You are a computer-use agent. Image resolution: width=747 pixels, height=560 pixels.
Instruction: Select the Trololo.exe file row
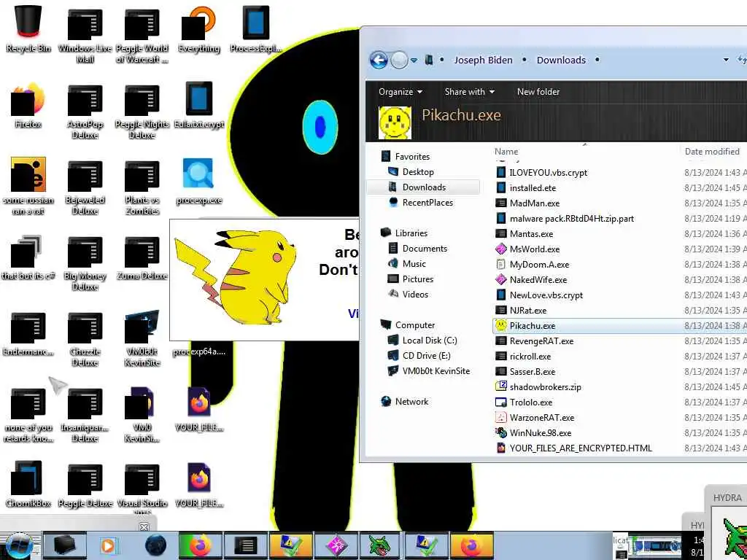click(619, 402)
